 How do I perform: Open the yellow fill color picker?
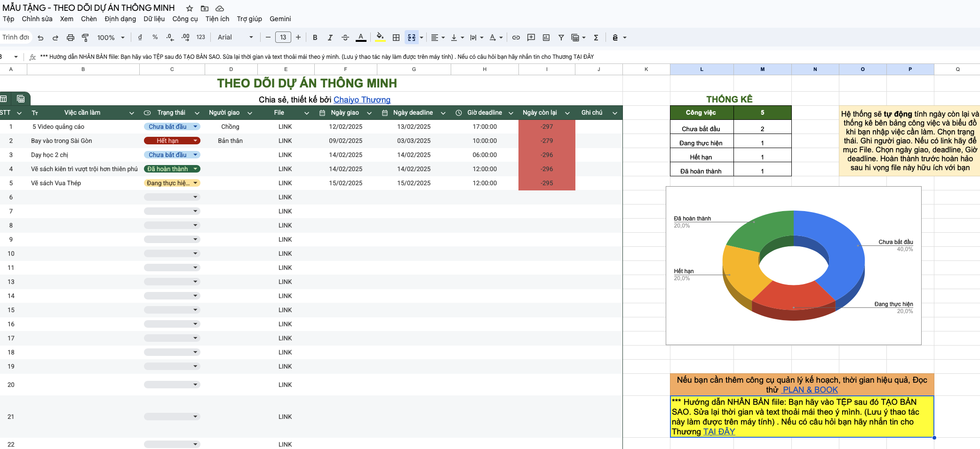pos(380,38)
